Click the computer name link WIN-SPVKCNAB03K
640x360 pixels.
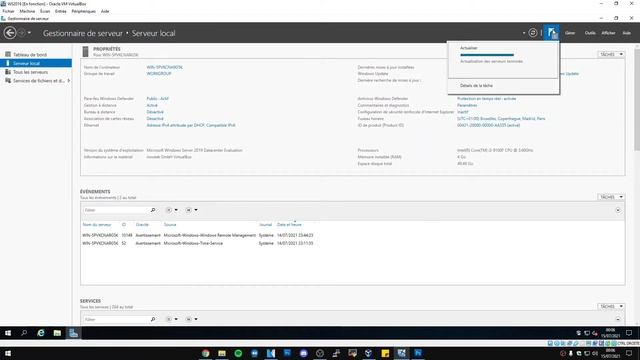tap(164, 67)
